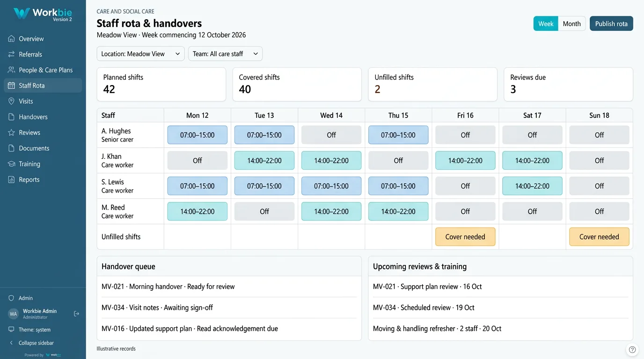Click the Wed 14 column header
The width and height of the screenshot is (644, 359).
[x=331, y=115]
